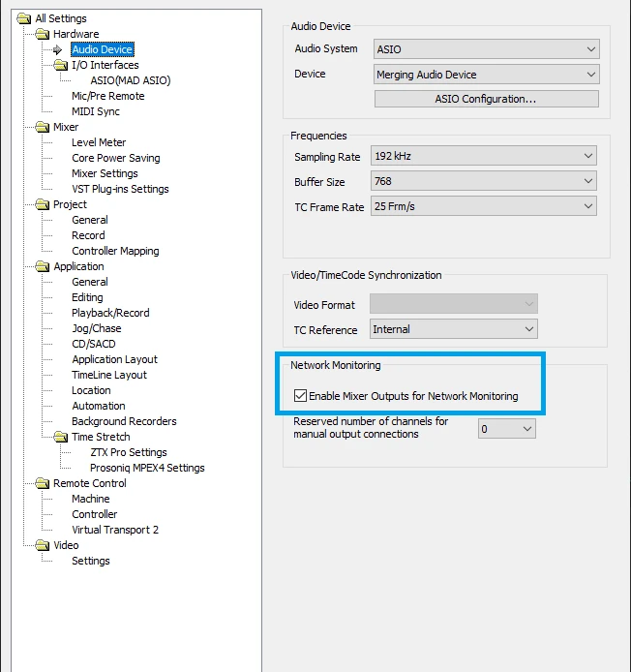The width and height of the screenshot is (631, 672).
Task: Select ASIO(MAD ASIO) tree entry
Action: [x=131, y=80]
